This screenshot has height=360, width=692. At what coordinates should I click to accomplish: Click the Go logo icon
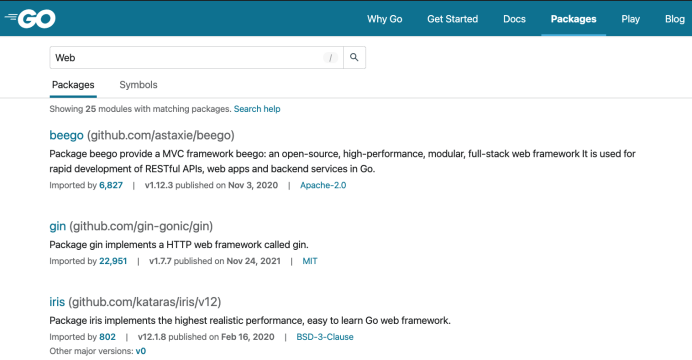[x=30, y=19]
